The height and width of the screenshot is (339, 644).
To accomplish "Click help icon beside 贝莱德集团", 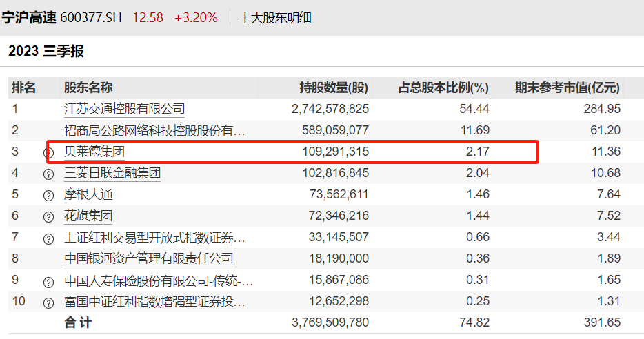I will point(48,153).
